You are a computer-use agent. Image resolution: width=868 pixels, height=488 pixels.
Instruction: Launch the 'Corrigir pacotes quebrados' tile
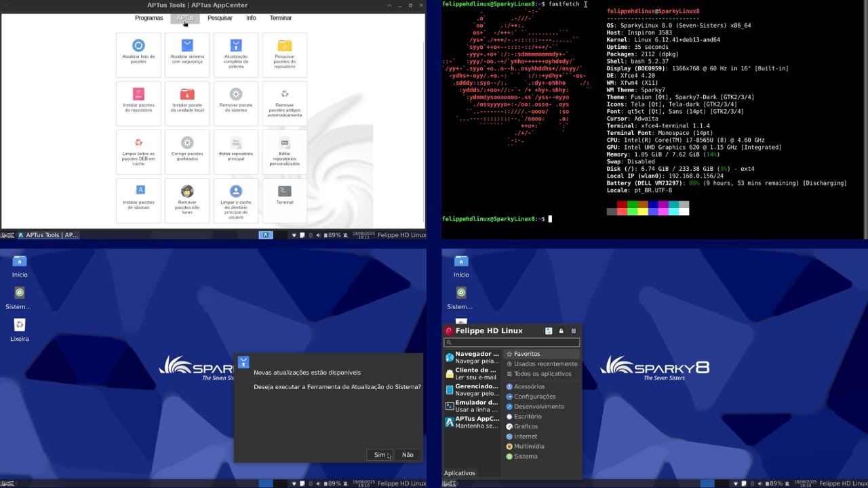click(187, 152)
